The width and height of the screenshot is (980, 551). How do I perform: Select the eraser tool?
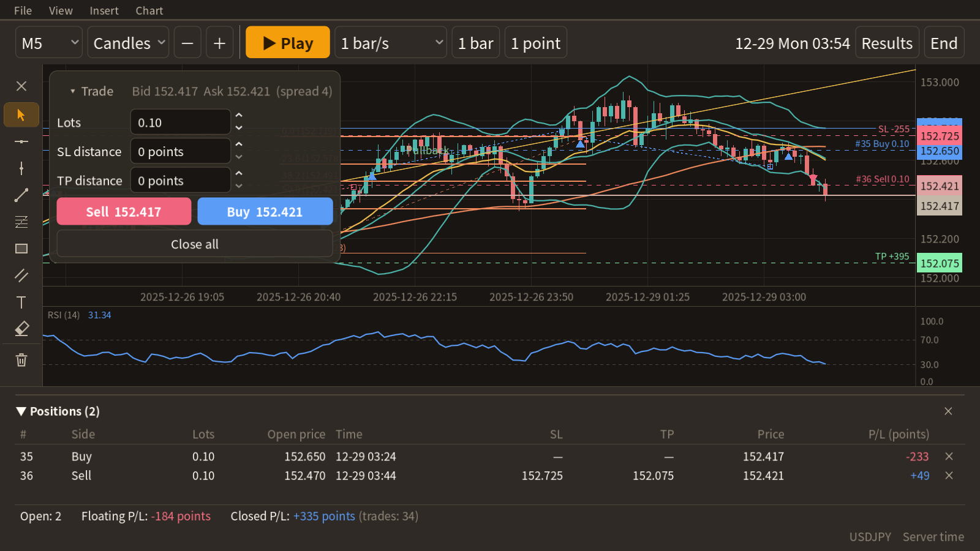21,329
